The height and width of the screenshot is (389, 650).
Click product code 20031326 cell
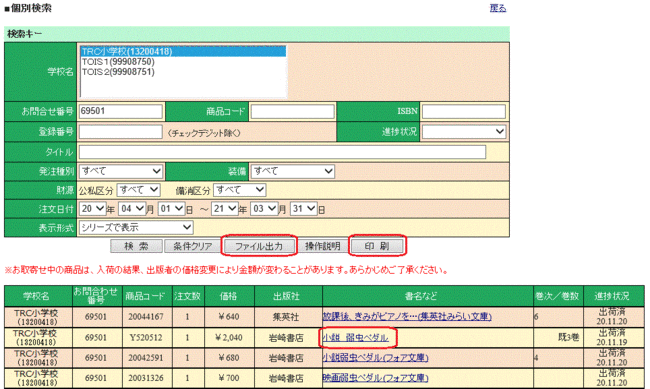(x=146, y=378)
